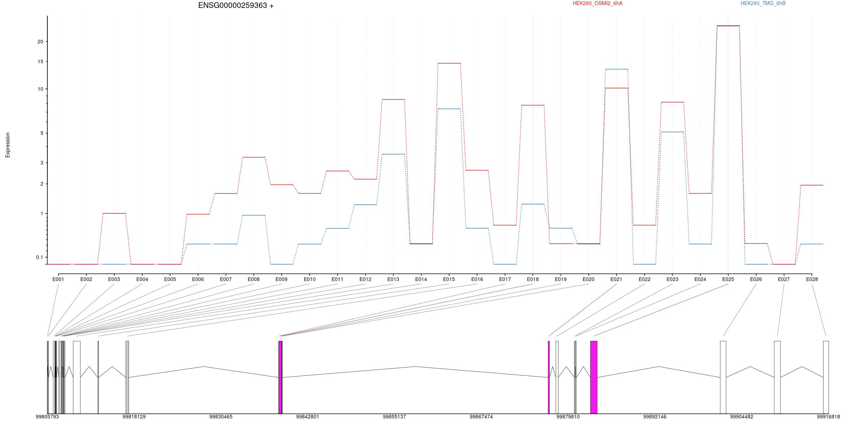The height and width of the screenshot is (434, 868).
Task: Click exon label E015
Action: (x=449, y=279)
